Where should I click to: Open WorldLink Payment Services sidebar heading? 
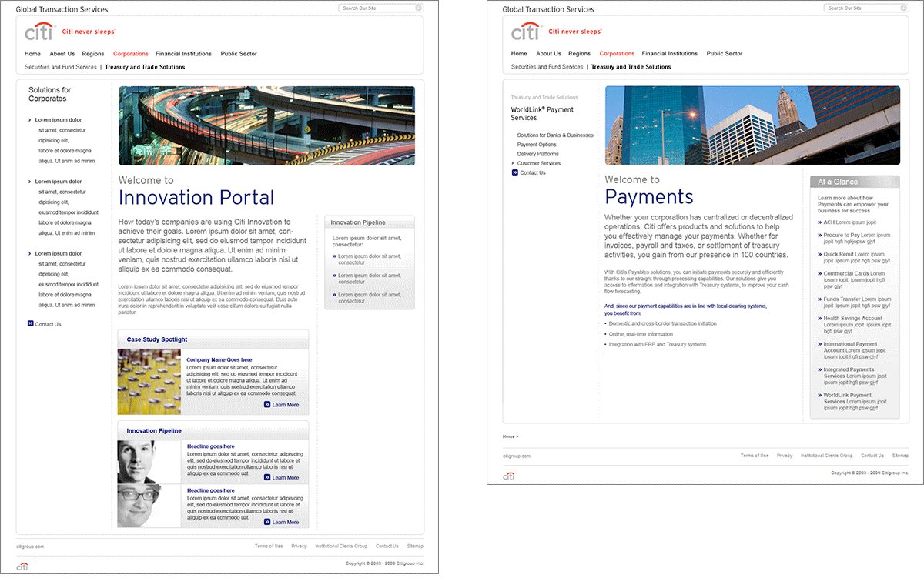point(542,113)
